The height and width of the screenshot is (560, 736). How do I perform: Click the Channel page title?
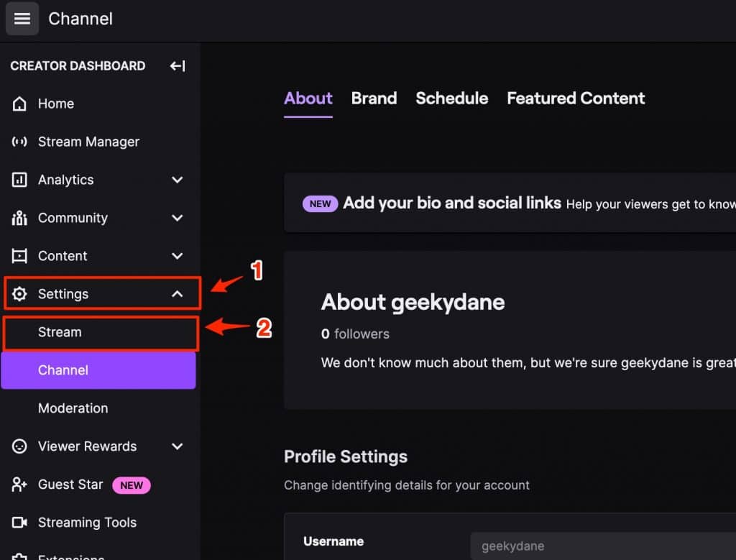80,19
